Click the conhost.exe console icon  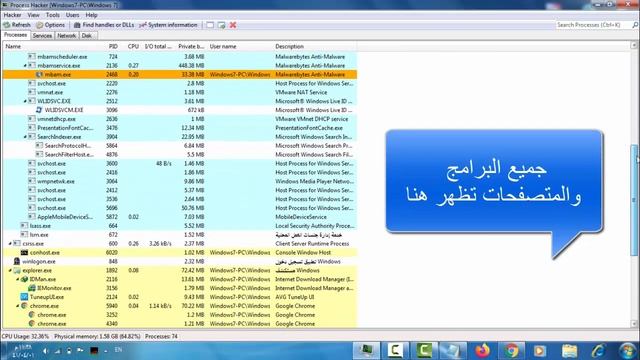[x=24, y=253]
